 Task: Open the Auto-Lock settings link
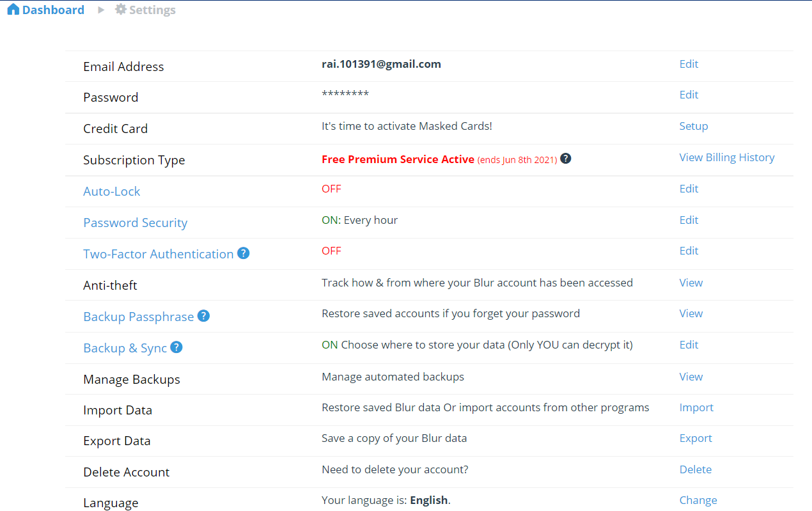pos(111,191)
